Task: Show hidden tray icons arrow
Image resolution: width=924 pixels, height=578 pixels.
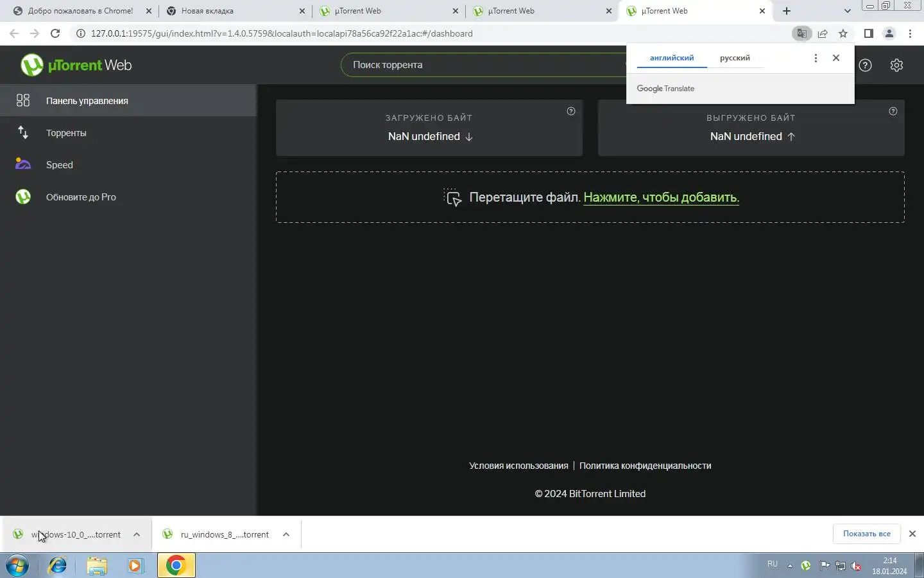Action: [x=790, y=566]
